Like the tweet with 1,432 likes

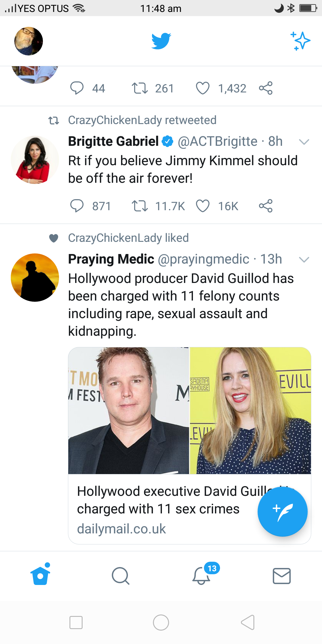click(203, 88)
